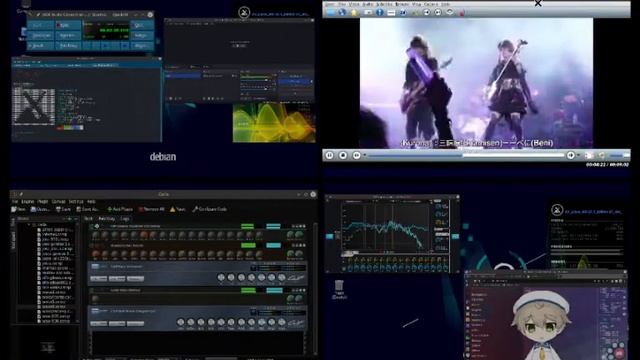640x360 pixels.
Task: Adjust the media player volume slider
Action: coord(620,156)
